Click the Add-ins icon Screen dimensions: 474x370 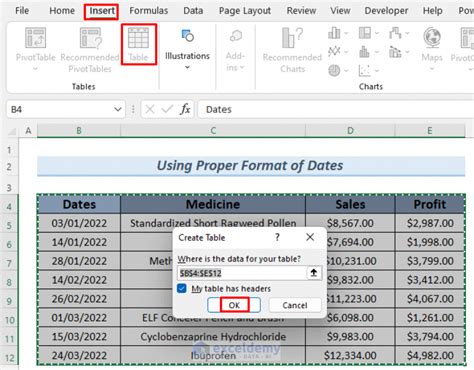[236, 36]
